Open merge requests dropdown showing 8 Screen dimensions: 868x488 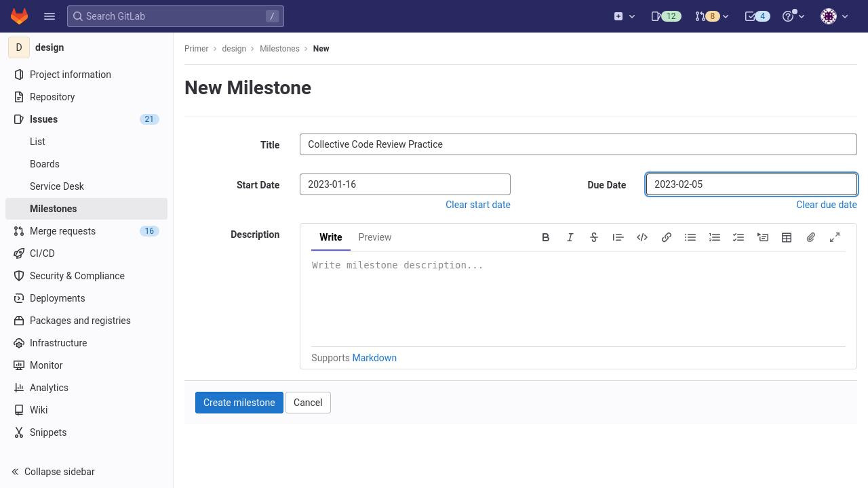pos(712,16)
